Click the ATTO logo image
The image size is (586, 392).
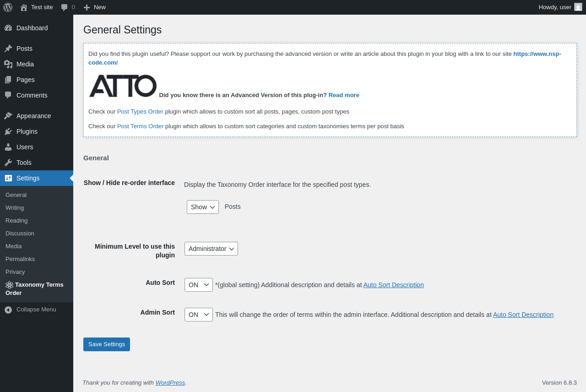click(123, 86)
